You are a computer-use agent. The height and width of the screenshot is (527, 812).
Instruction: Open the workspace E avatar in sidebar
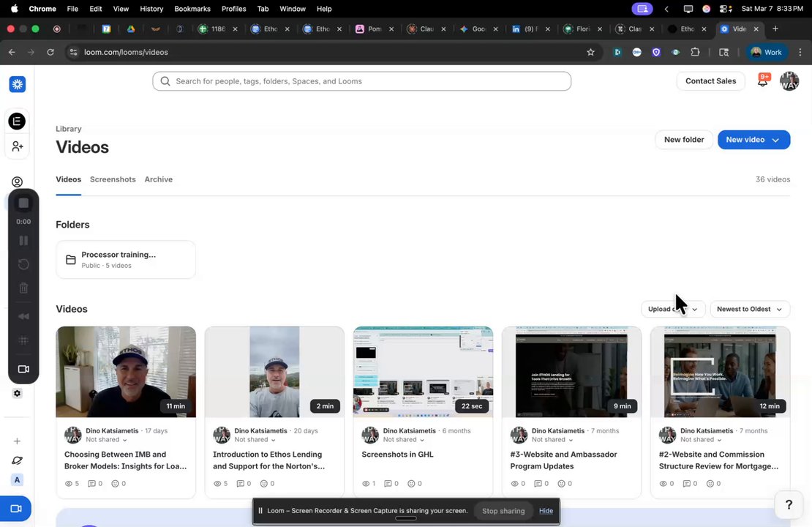[17, 122]
